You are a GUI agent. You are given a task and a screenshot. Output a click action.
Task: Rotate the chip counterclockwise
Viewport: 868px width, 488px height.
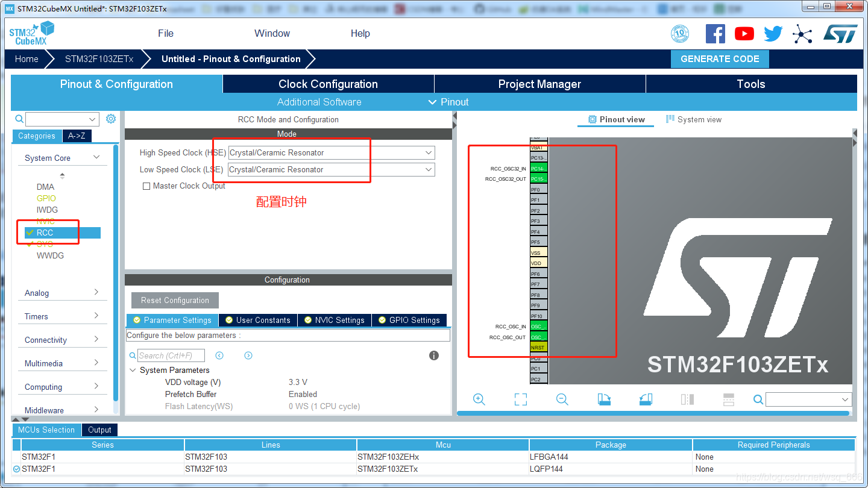point(646,399)
